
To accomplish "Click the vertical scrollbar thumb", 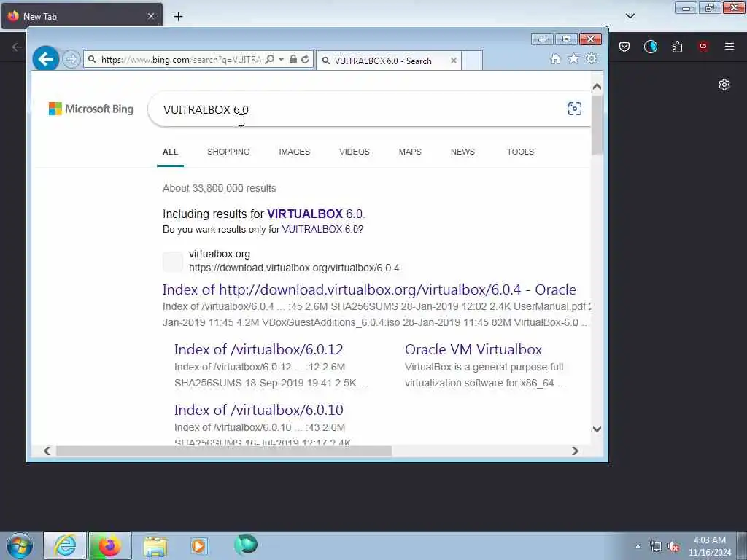I will [597, 125].
